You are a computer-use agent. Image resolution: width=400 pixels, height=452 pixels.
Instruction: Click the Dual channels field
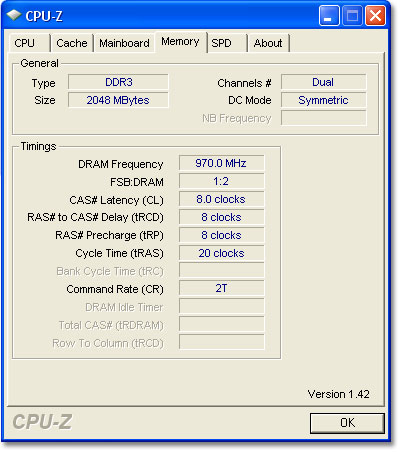point(323,82)
